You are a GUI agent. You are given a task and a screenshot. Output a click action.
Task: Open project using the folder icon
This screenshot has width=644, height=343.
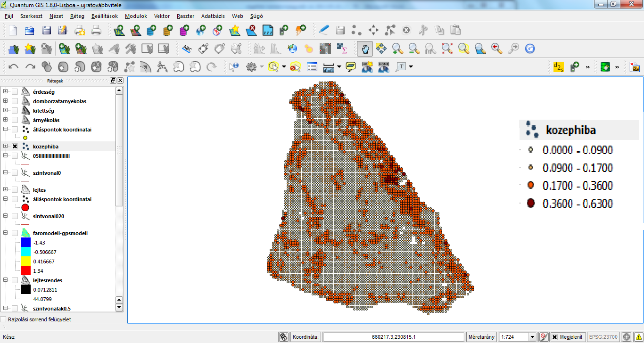coord(29,31)
